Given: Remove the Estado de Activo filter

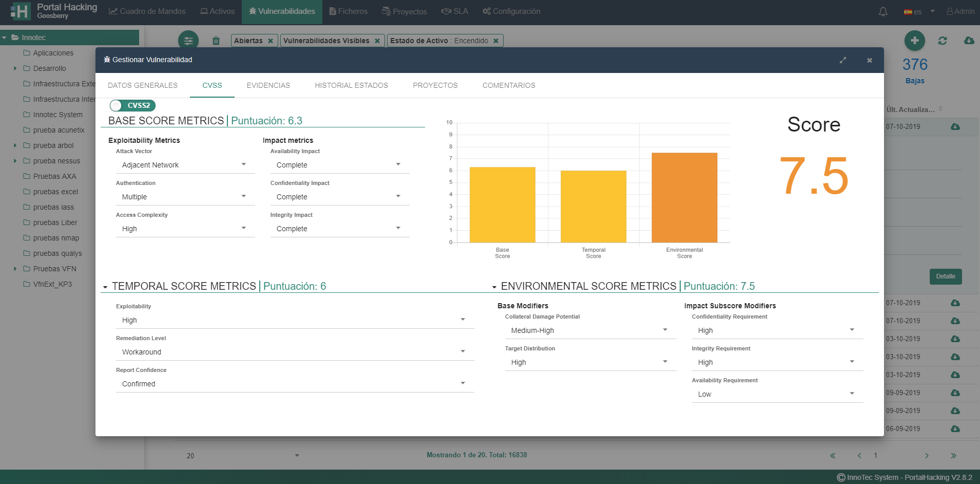Looking at the screenshot, I should click(496, 41).
